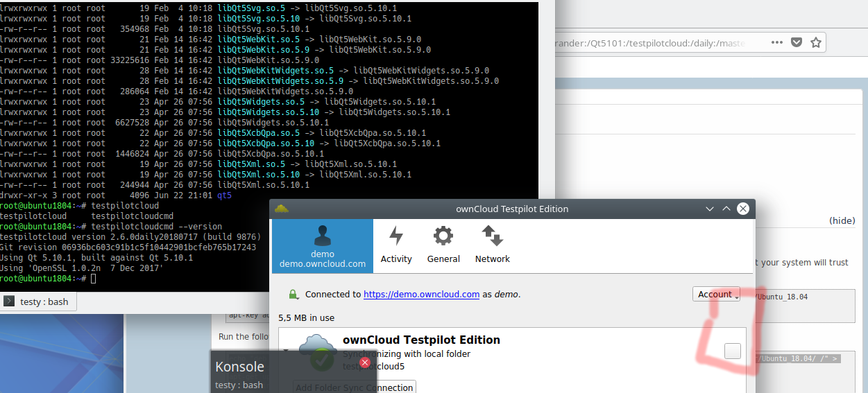Click the 'Git revision' line in terminal
This screenshot has width=868, height=393.
coord(128,247)
